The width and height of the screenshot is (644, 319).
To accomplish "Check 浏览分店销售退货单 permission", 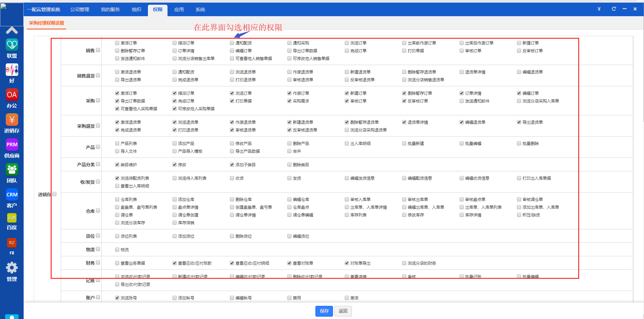I will [x=404, y=80].
